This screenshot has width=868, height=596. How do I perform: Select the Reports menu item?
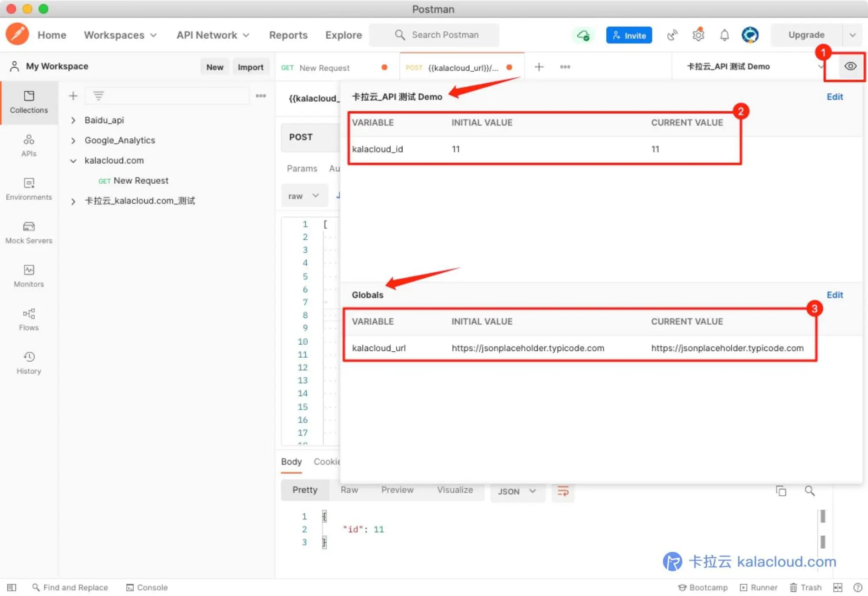(x=288, y=34)
